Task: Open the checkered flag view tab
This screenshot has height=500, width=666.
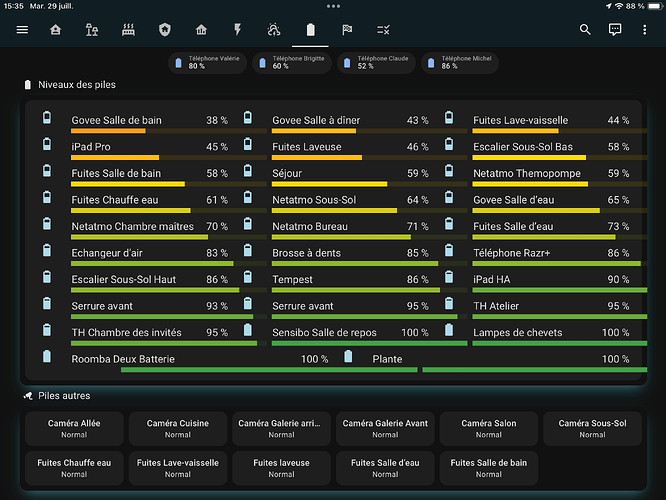Action: pos(347,30)
